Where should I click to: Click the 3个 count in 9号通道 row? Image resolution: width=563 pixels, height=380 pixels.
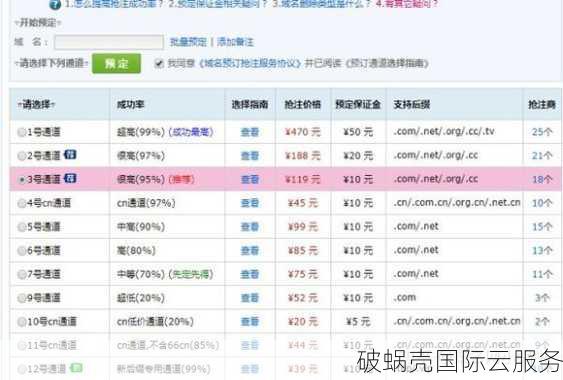(x=542, y=298)
